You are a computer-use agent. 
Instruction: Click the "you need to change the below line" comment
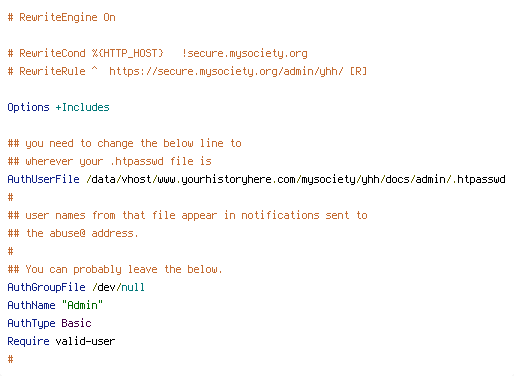125,144
